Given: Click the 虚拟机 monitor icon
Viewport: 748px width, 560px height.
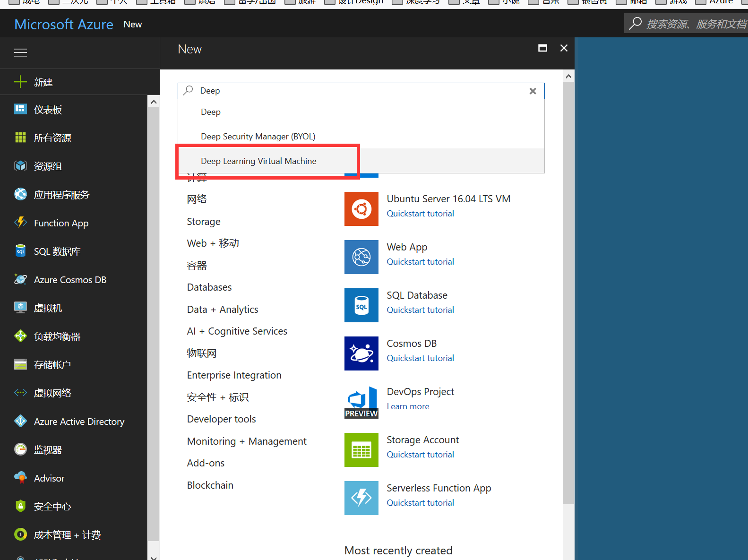Looking at the screenshot, I should (20, 308).
